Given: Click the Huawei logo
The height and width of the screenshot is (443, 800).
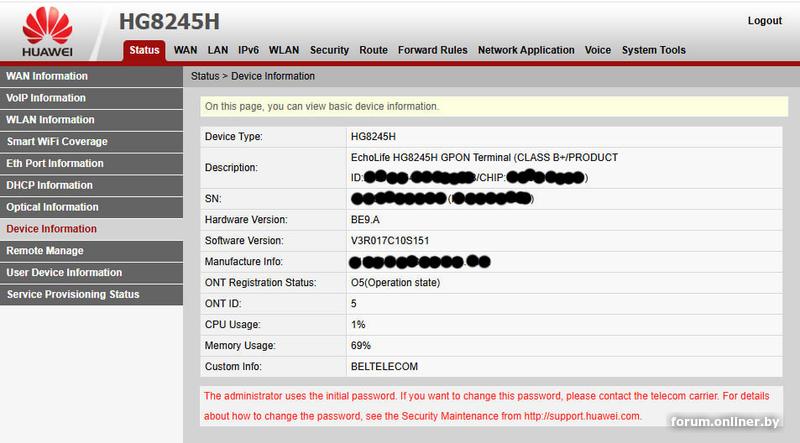Looking at the screenshot, I should [47, 32].
